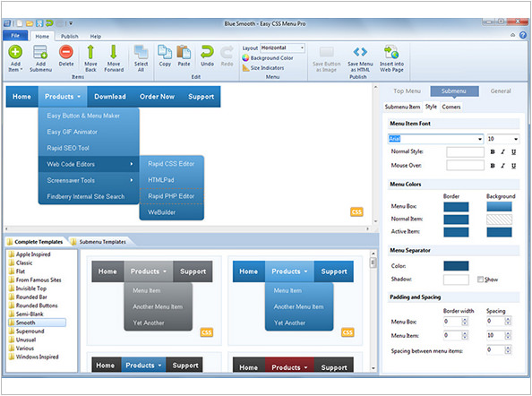The width and height of the screenshot is (532, 396).
Task: Click Normal Item background swatch
Action: pyautogui.click(x=499, y=220)
